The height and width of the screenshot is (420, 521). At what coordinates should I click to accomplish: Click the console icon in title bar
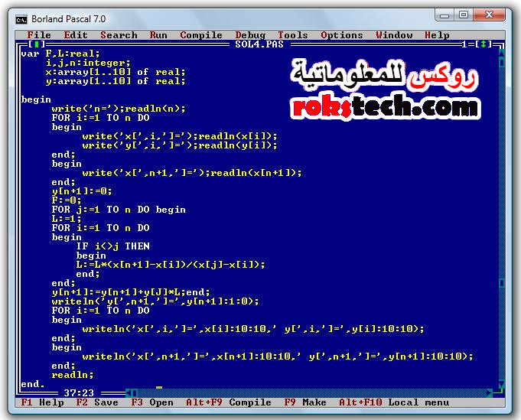21,20
